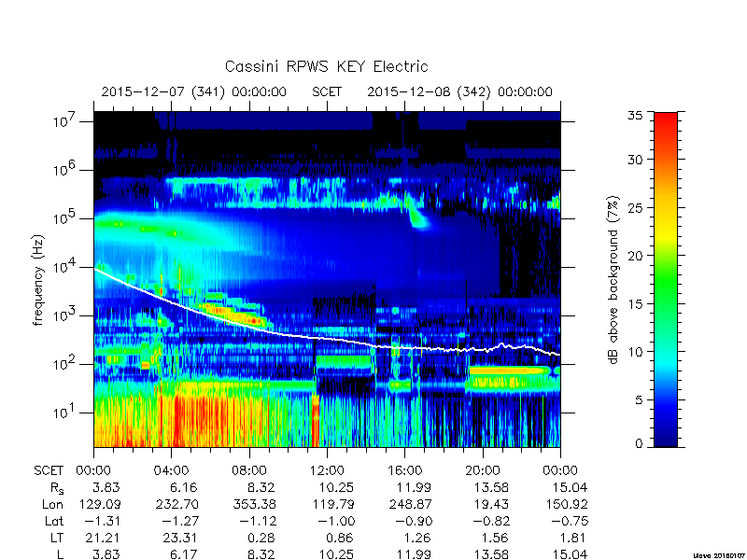Click the longitude value 353.38
The width and height of the screenshot is (747, 560).
[x=254, y=504]
